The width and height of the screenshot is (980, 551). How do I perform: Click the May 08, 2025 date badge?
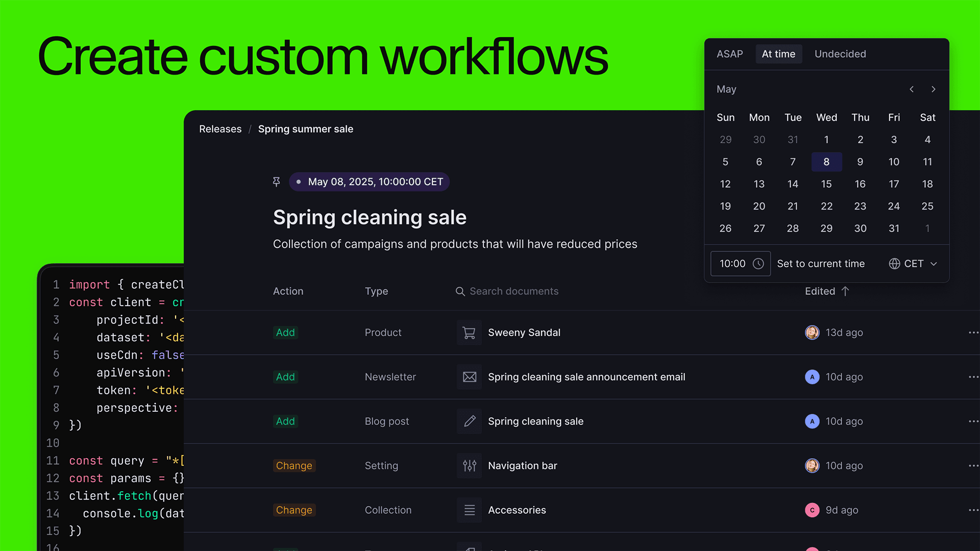pyautogui.click(x=370, y=182)
